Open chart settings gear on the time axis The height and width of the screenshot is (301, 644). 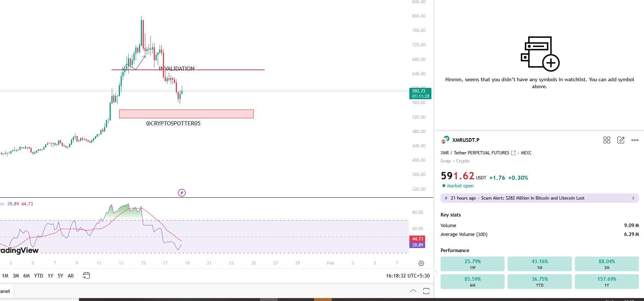[x=421, y=263]
